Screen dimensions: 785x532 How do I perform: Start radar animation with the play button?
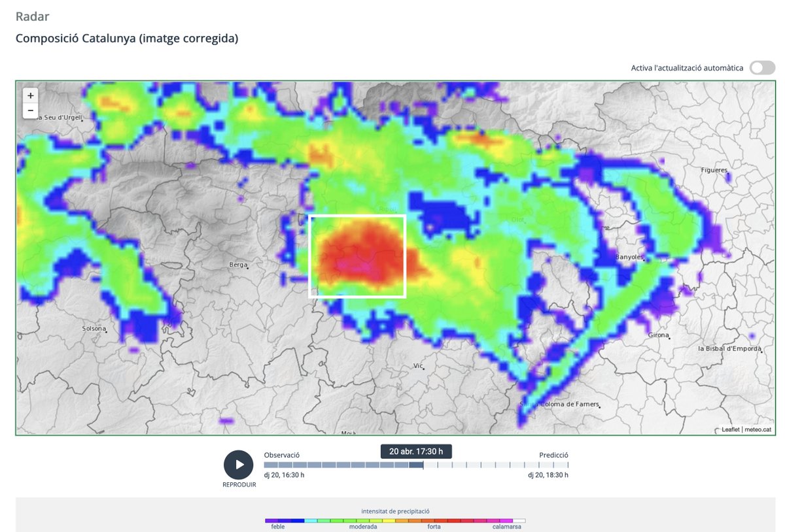[239, 465]
